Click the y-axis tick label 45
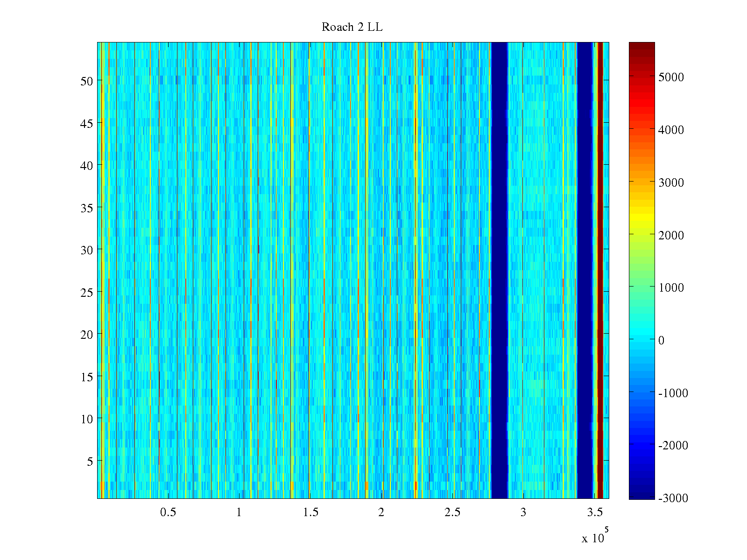 click(x=87, y=123)
